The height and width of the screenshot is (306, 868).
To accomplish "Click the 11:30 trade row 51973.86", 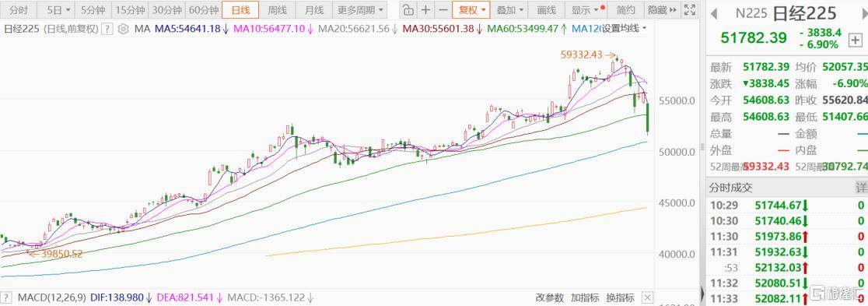I will pos(786,237).
